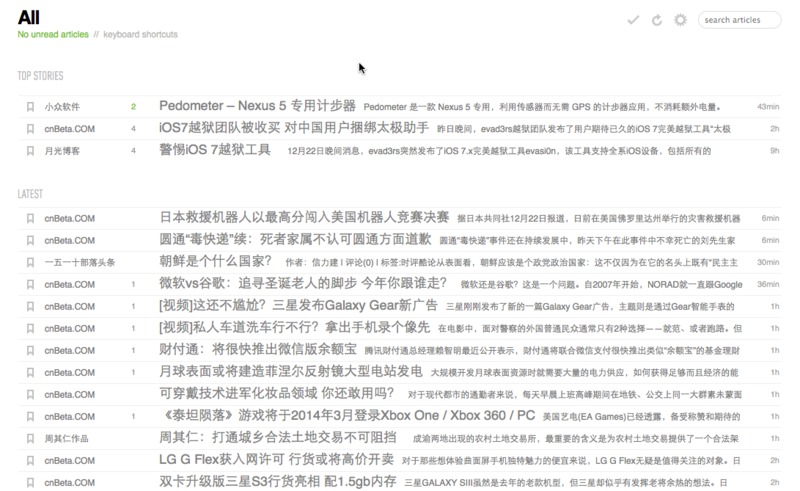800x491 pixels.
Task: Bookmark the 朝鲜是个什么国家 article
Action: coord(30,262)
